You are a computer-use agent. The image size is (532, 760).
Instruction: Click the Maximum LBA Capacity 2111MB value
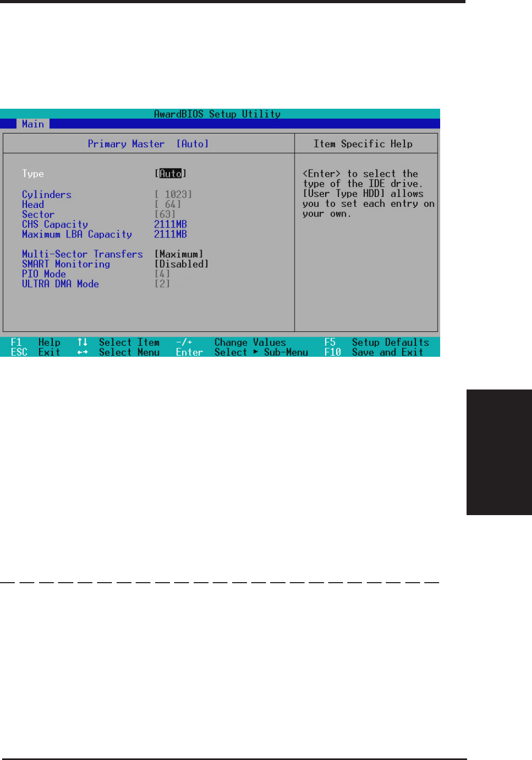(x=170, y=234)
